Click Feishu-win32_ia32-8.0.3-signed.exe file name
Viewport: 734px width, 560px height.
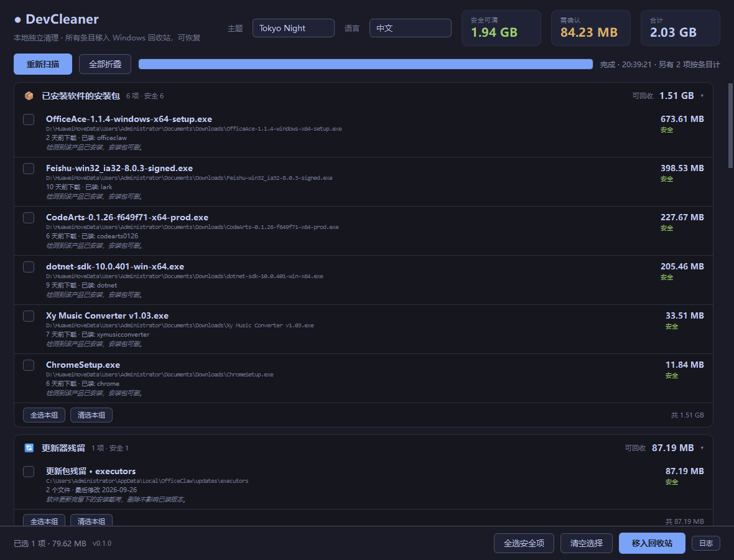pos(119,168)
